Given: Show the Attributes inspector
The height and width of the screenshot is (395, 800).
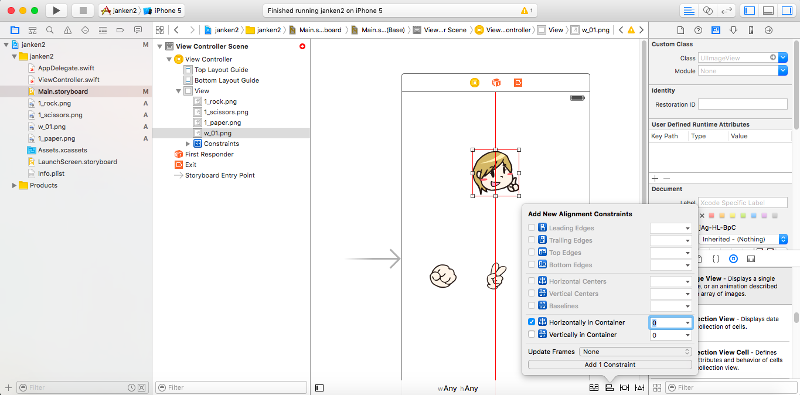Looking at the screenshot, I should coord(733,30).
